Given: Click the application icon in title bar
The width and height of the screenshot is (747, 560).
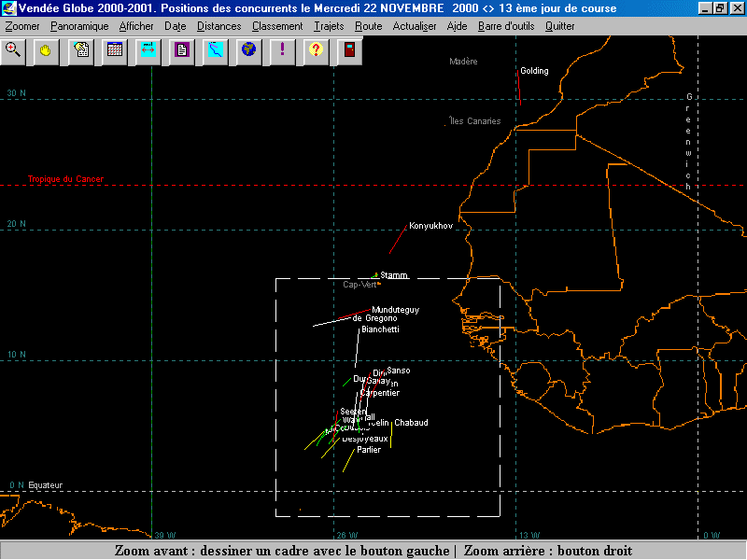Looking at the screenshot, I should (x=8, y=8).
